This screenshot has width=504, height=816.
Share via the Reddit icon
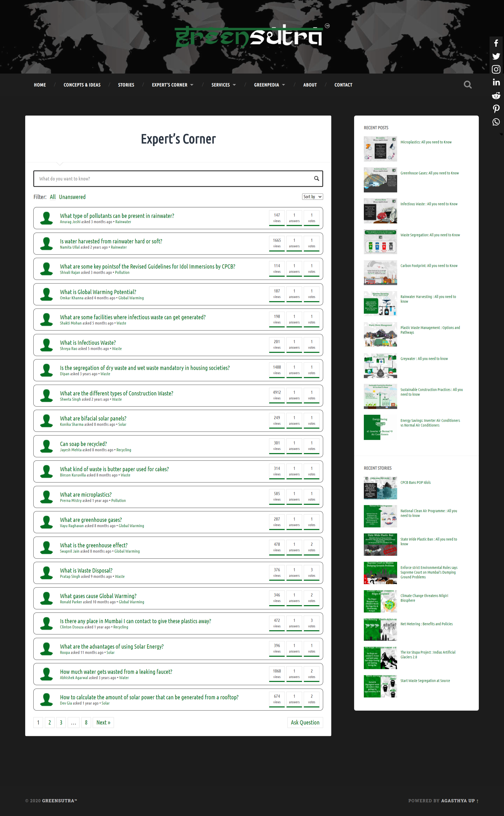(496, 96)
